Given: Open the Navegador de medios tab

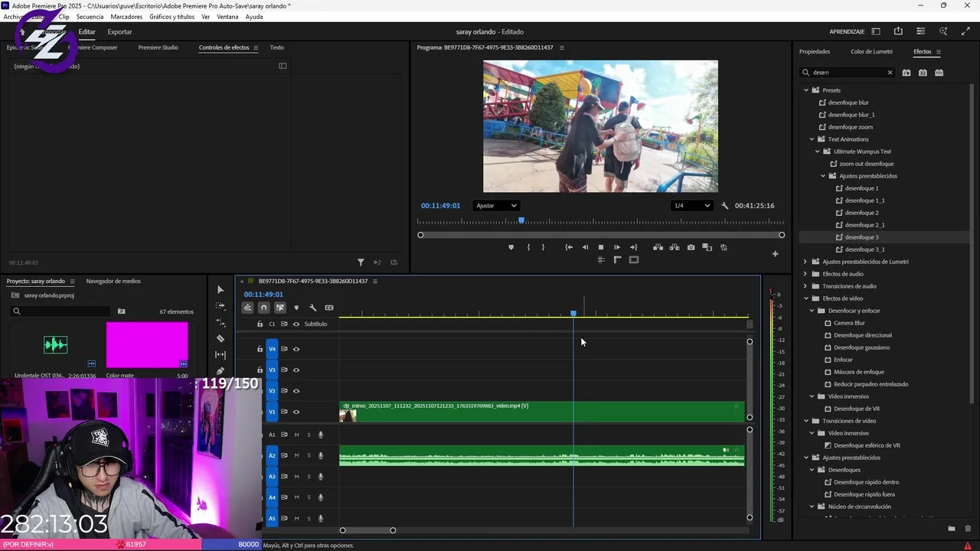Looking at the screenshot, I should pyautogui.click(x=113, y=281).
